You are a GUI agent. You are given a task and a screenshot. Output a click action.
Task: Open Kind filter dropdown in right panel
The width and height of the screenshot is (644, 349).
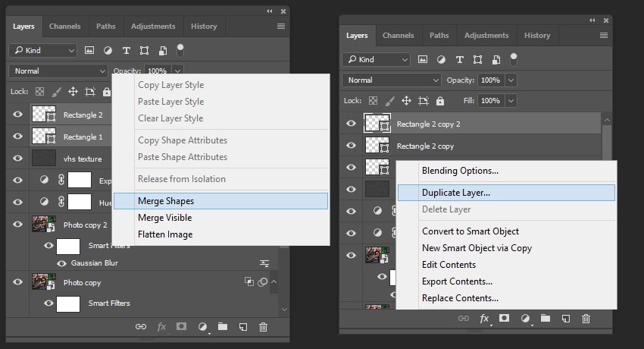[x=376, y=59]
